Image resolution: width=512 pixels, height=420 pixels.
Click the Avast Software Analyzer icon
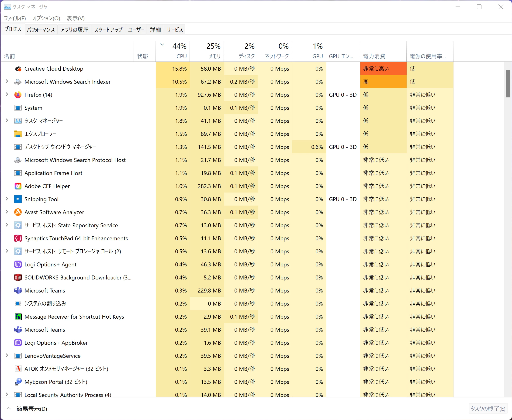18,212
